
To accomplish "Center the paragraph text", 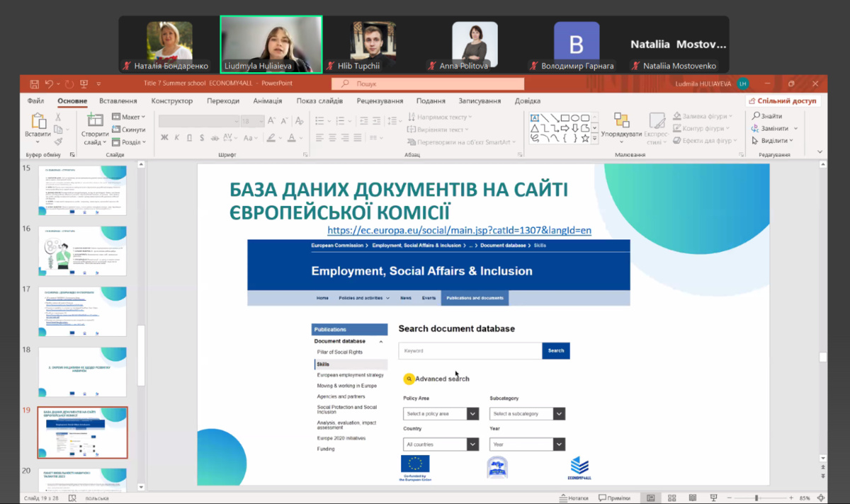I will pyautogui.click(x=332, y=137).
